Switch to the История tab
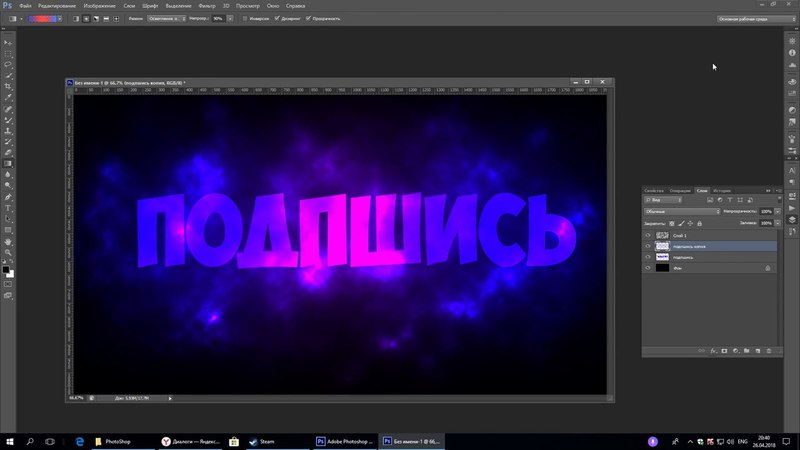The image size is (800, 450). 722,190
